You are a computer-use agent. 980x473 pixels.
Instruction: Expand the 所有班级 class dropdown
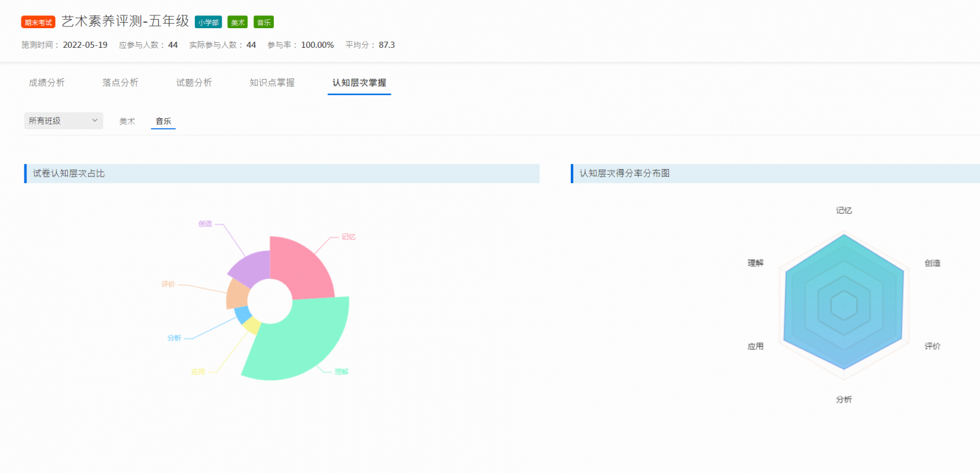[63, 121]
